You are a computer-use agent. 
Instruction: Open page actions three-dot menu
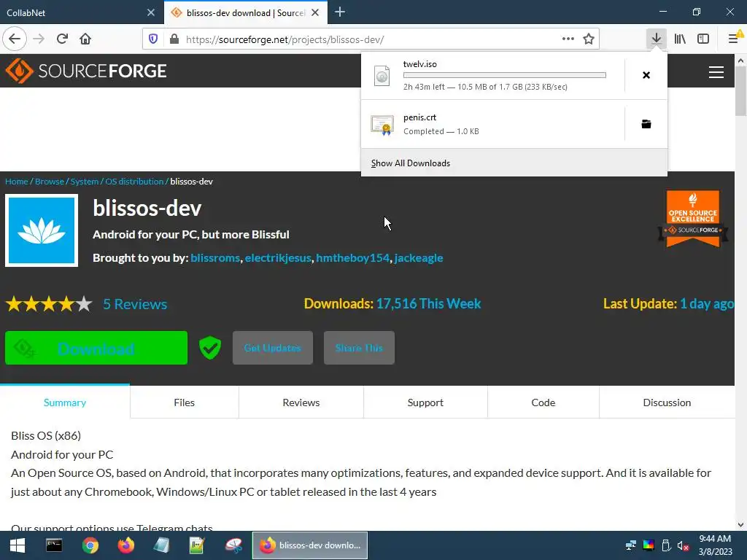tap(568, 39)
